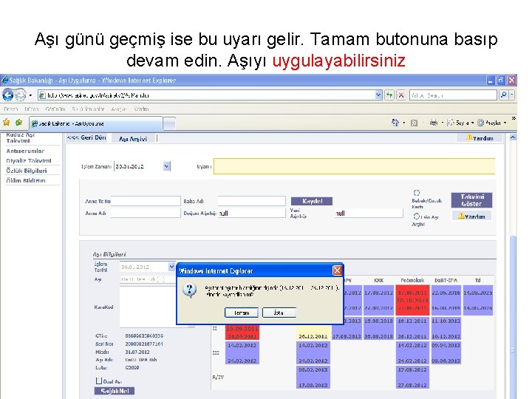Click the KKK cell dated 17.08.2012

(378, 300)
